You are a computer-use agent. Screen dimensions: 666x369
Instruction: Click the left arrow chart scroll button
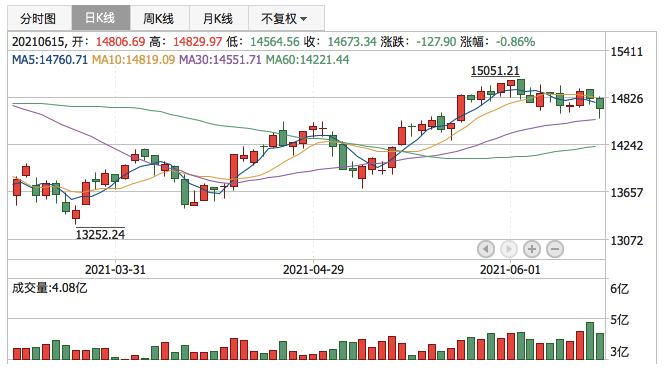(x=486, y=249)
